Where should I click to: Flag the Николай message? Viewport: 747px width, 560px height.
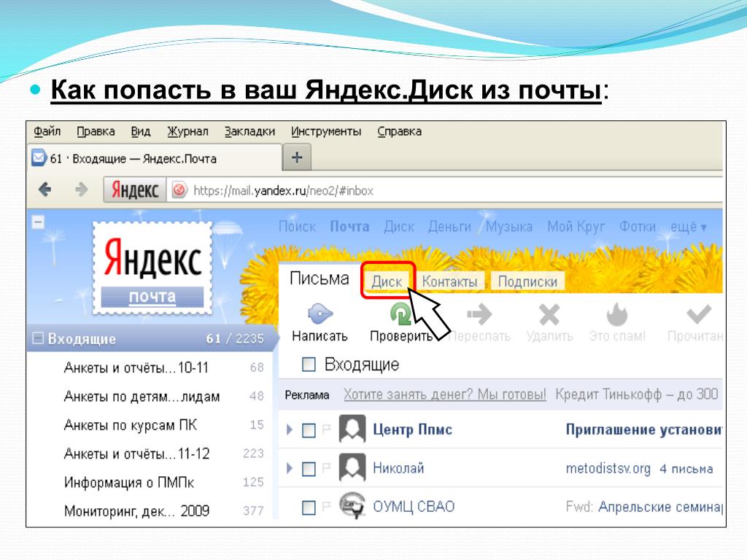point(326,468)
